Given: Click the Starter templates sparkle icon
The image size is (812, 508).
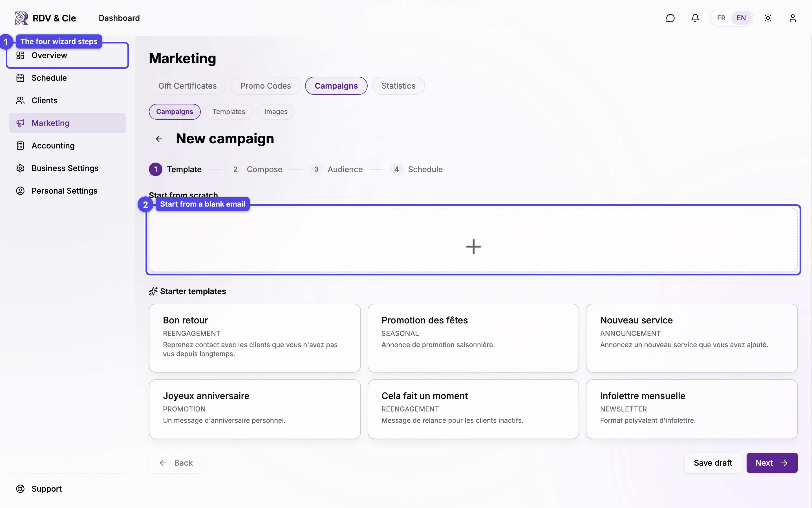Looking at the screenshot, I should tap(153, 291).
